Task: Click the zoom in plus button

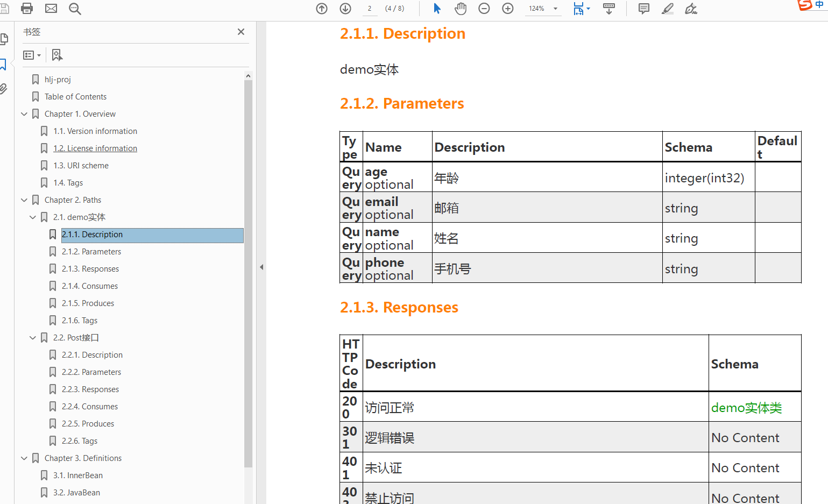Action: point(508,9)
